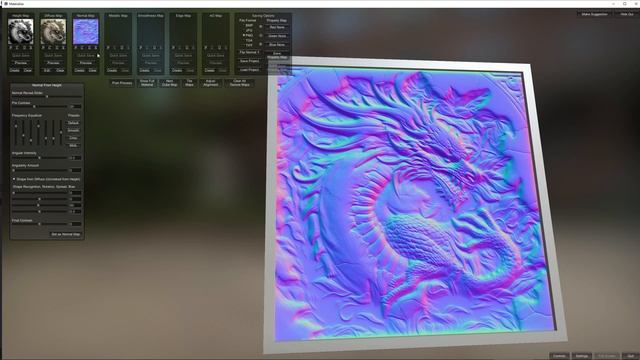Screen dimensions: 640x360
Task: Create an Edge Map
Action: point(177,70)
